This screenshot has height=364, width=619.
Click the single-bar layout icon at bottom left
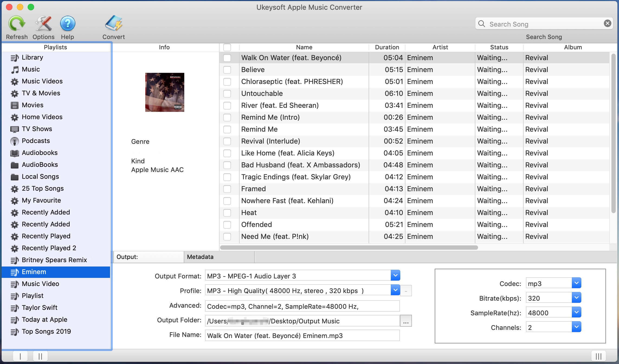click(x=20, y=356)
